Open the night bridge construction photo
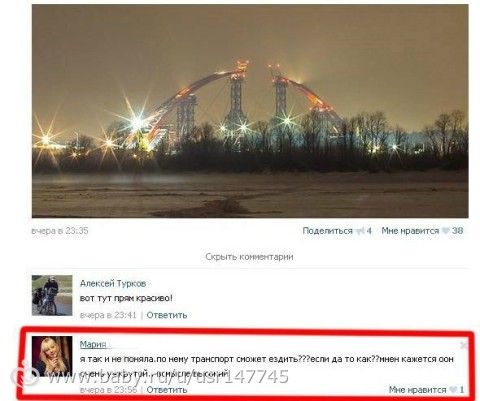Screen dimensions: 480x401 (x=250, y=111)
